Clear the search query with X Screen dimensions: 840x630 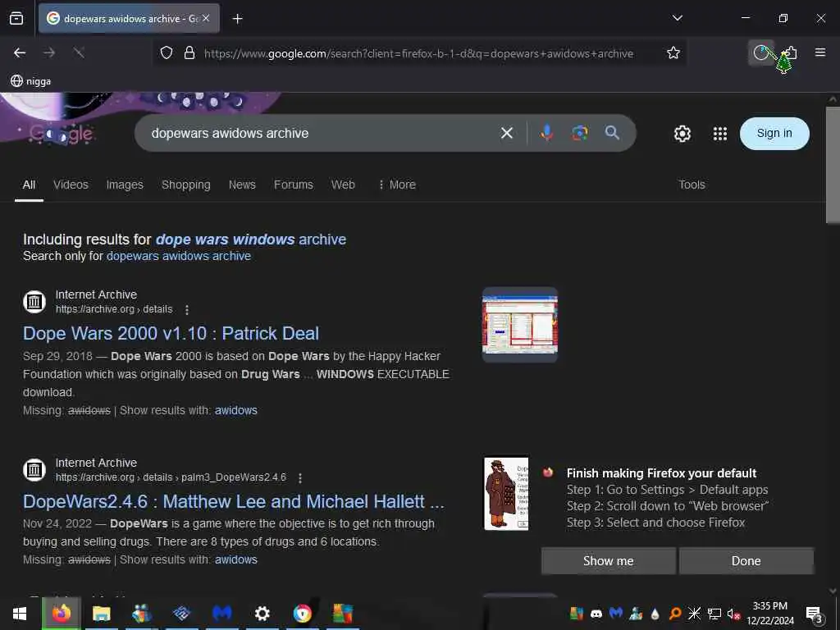pyautogui.click(x=507, y=134)
